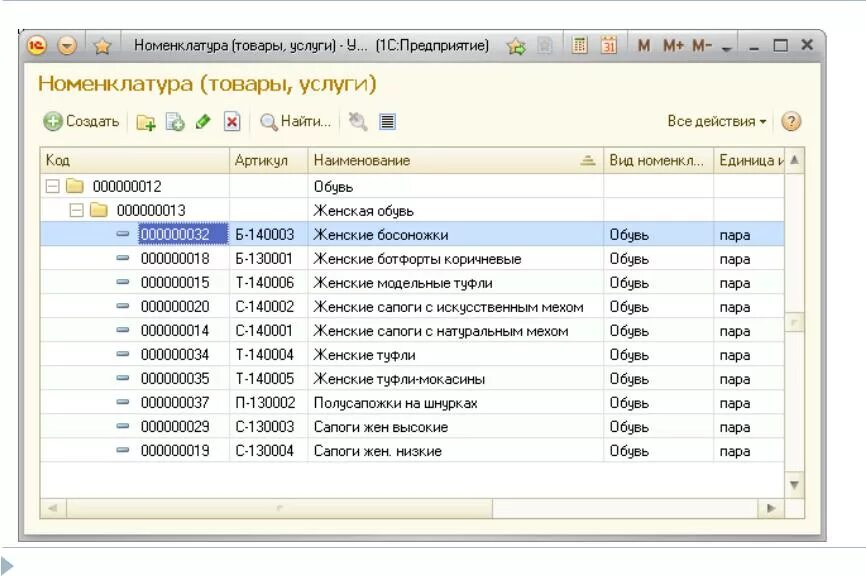The image size is (866, 577).
Task: Open the 1C main menu round arrow button
Action: coord(67,45)
